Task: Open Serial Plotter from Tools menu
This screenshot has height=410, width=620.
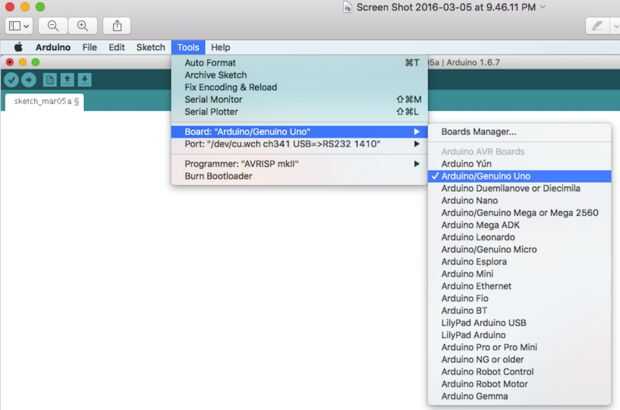Action: click(299, 112)
